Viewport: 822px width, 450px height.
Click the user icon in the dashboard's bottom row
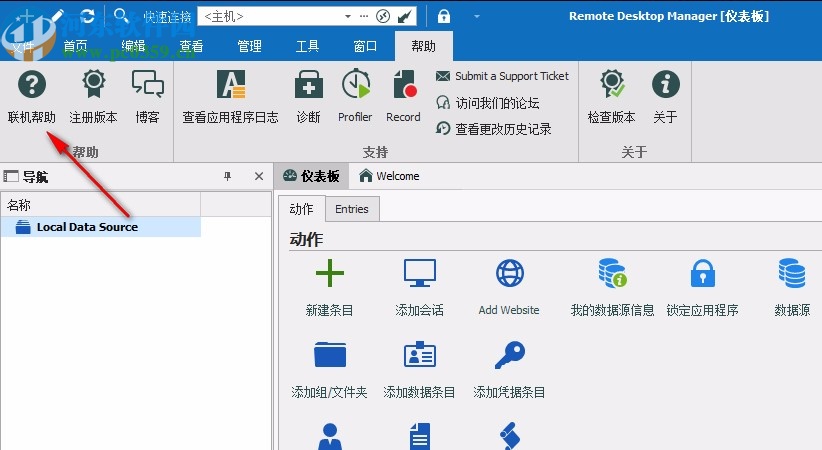click(x=330, y=436)
